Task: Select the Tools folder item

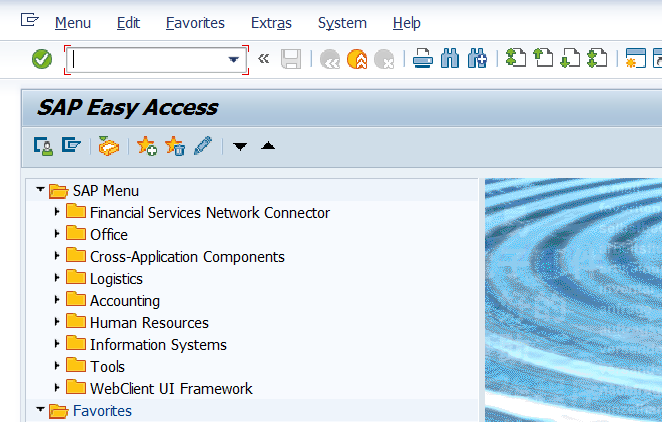Action: coord(107,367)
